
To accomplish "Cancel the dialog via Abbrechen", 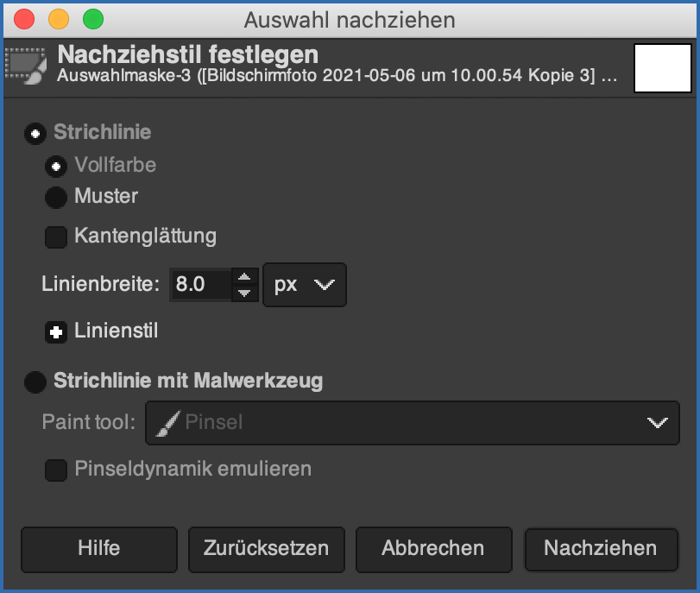I will 433,549.
